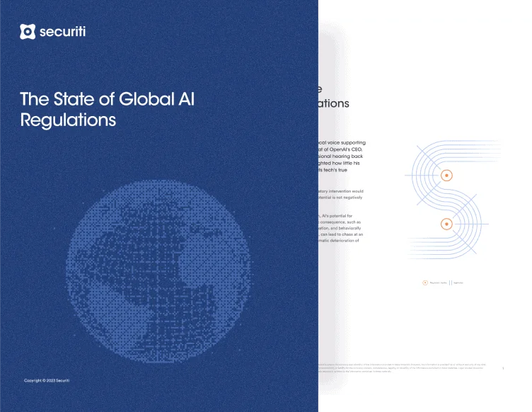Open the blue report cover page
This screenshot has width=532, height=412.
click(x=159, y=206)
